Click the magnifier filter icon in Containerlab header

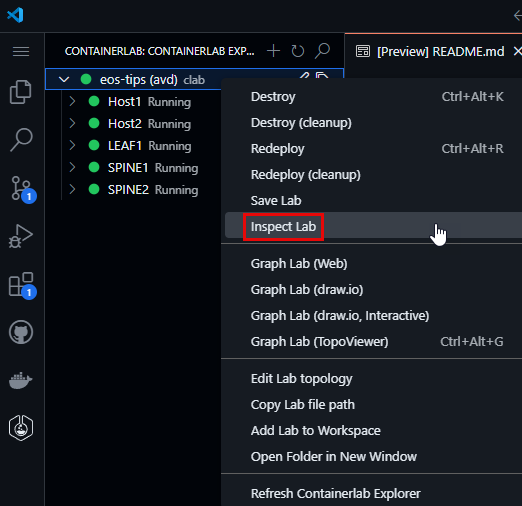coord(322,51)
